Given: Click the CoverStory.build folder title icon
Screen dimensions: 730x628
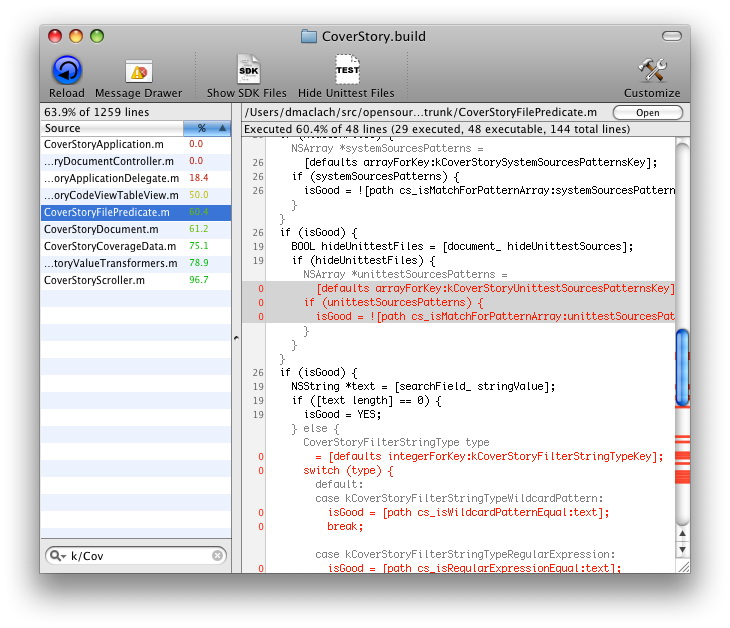Looking at the screenshot, I should point(309,37).
